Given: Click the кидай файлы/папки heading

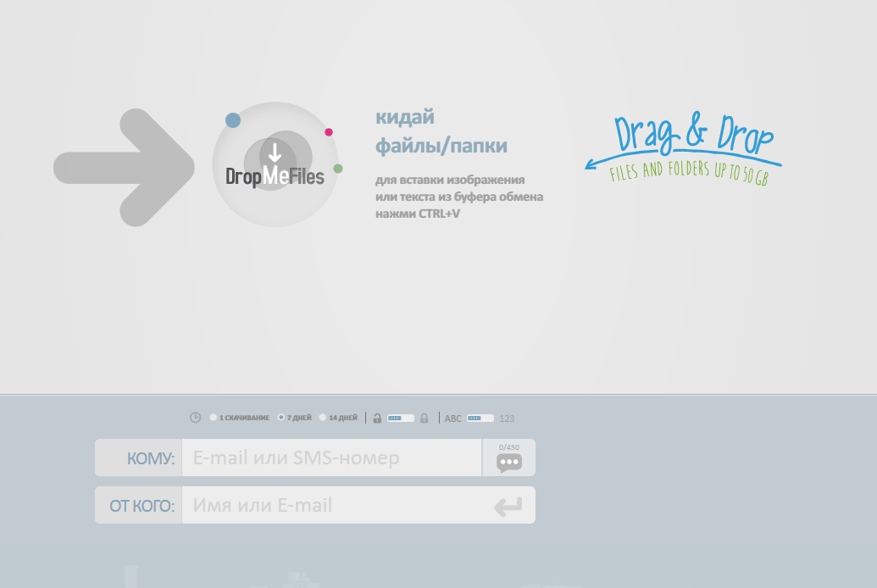Looking at the screenshot, I should point(441,131).
